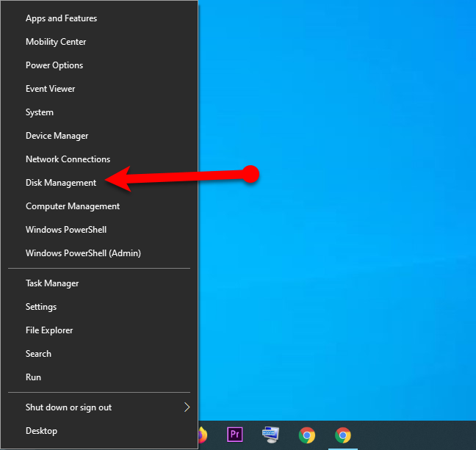Launch Windows PowerShell (Admin)
This screenshot has height=450, width=476.
coord(83,253)
